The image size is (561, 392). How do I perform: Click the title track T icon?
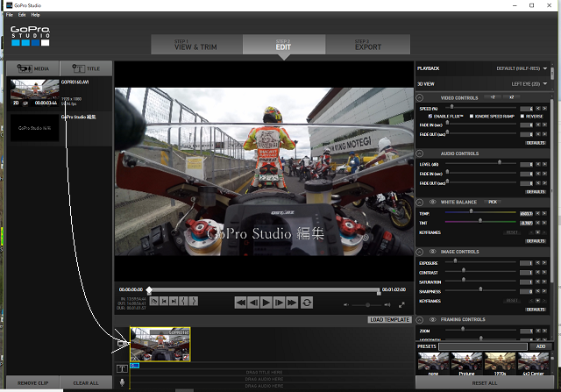pyautogui.click(x=122, y=368)
